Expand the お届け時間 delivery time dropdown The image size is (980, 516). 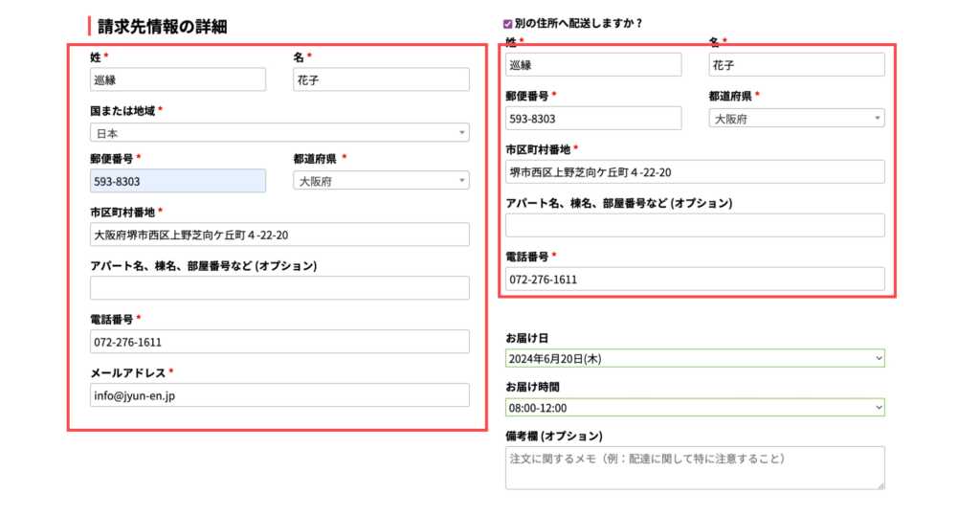click(x=695, y=407)
